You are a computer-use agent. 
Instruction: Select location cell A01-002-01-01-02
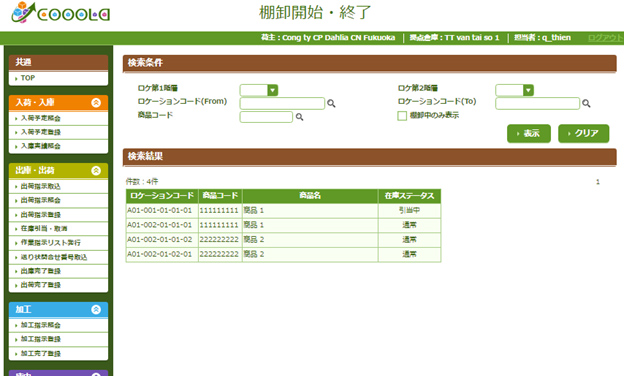pos(162,240)
